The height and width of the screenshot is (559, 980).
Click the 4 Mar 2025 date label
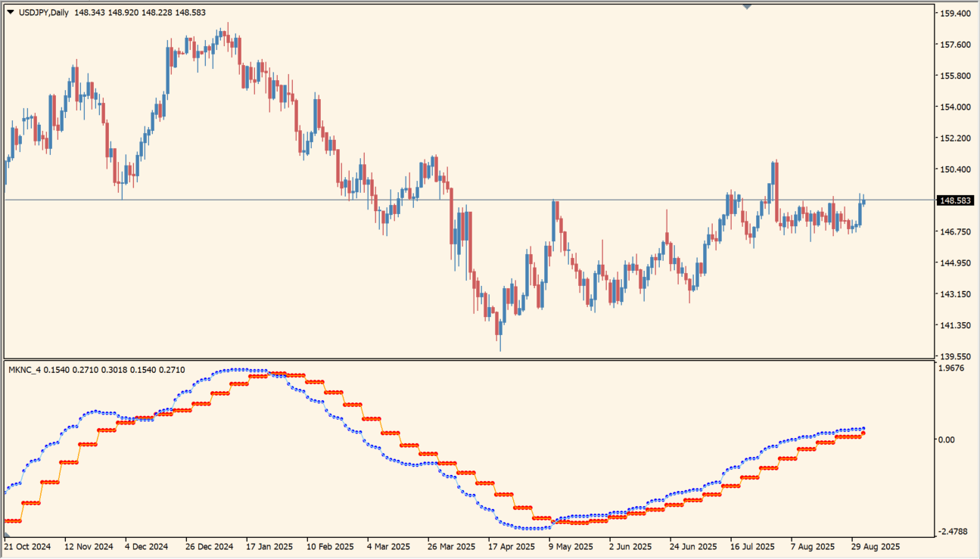point(389,546)
